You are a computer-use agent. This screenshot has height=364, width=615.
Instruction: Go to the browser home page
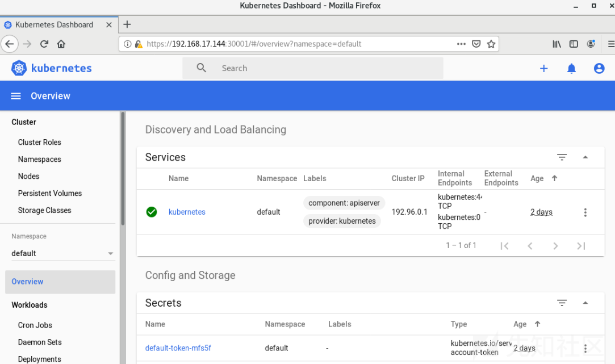coord(61,44)
